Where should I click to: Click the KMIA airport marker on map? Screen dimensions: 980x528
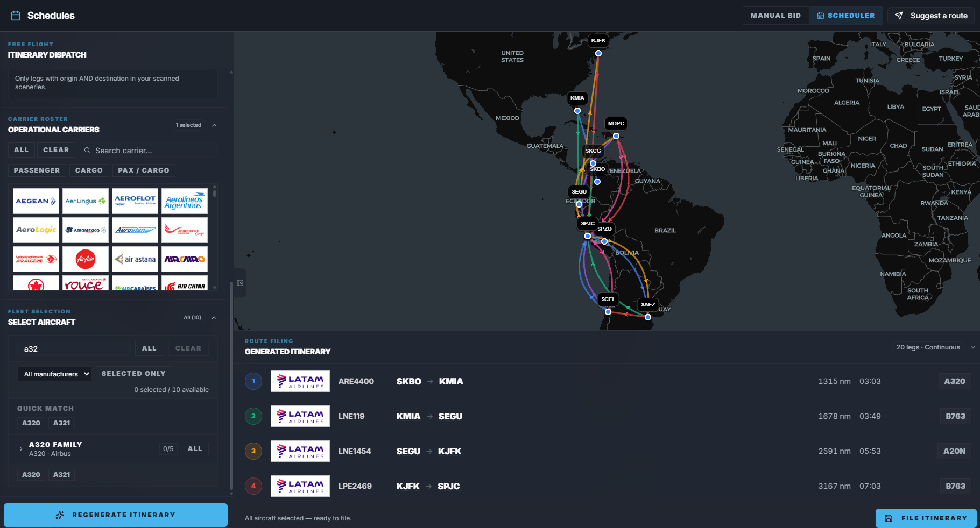577,111
